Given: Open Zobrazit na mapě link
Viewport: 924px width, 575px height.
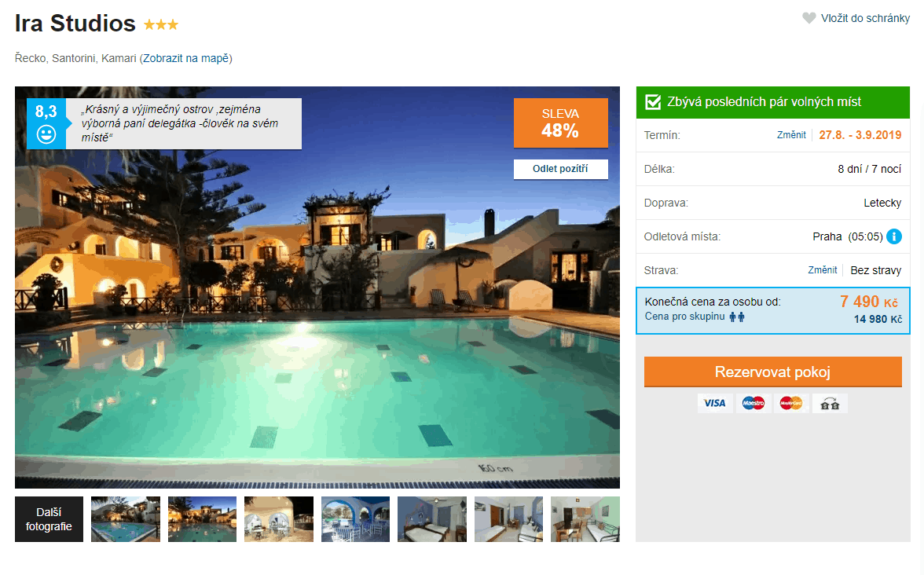Looking at the screenshot, I should [x=185, y=58].
